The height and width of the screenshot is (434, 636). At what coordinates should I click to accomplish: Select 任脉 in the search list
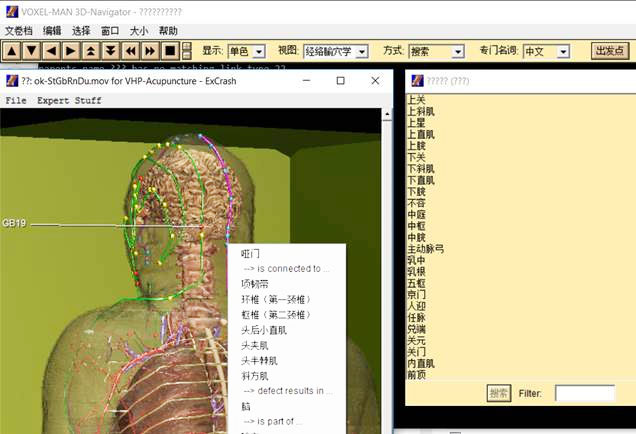click(x=417, y=318)
